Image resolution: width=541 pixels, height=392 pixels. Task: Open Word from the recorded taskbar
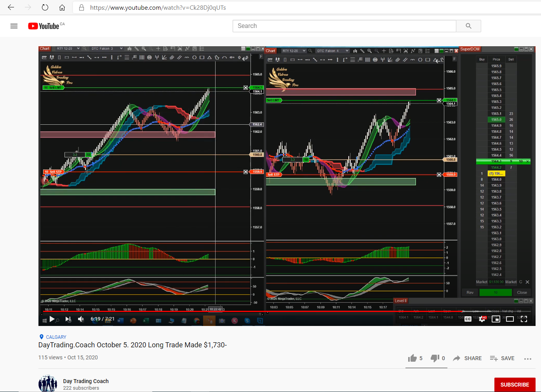point(120,321)
